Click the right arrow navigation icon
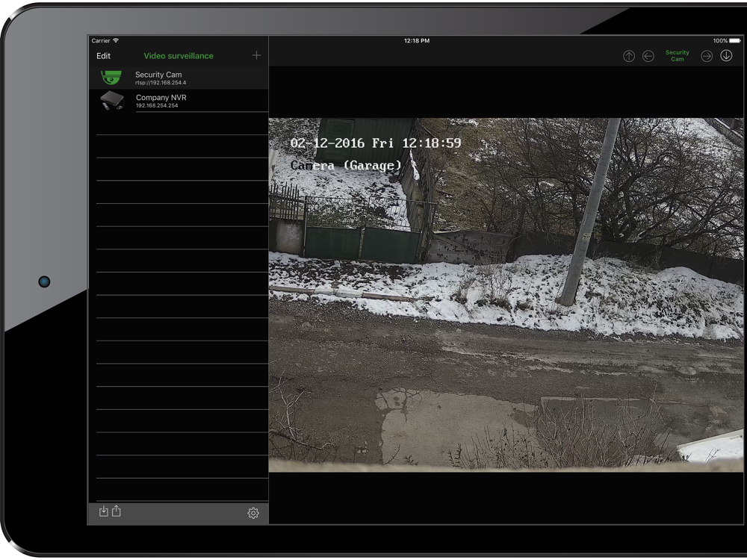The height and width of the screenshot is (560, 747). pos(707,56)
